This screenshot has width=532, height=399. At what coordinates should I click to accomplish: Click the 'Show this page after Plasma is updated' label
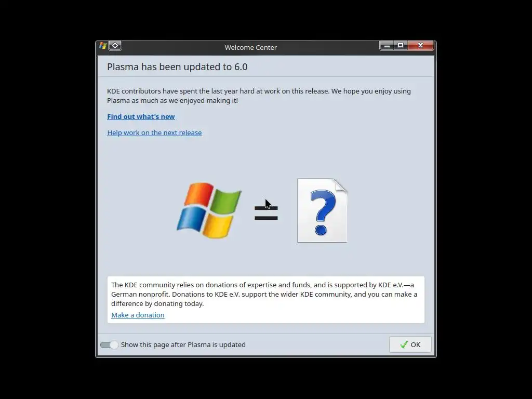coord(183,345)
